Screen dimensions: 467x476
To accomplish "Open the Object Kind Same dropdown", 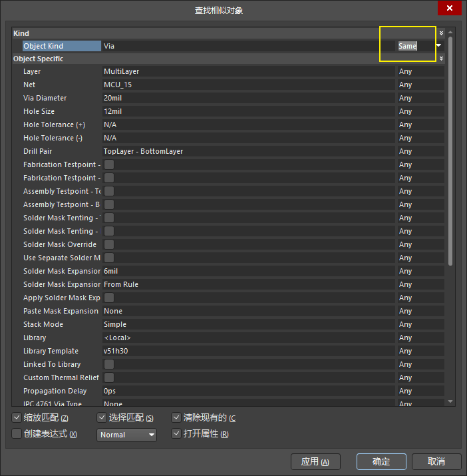I will click(x=438, y=46).
